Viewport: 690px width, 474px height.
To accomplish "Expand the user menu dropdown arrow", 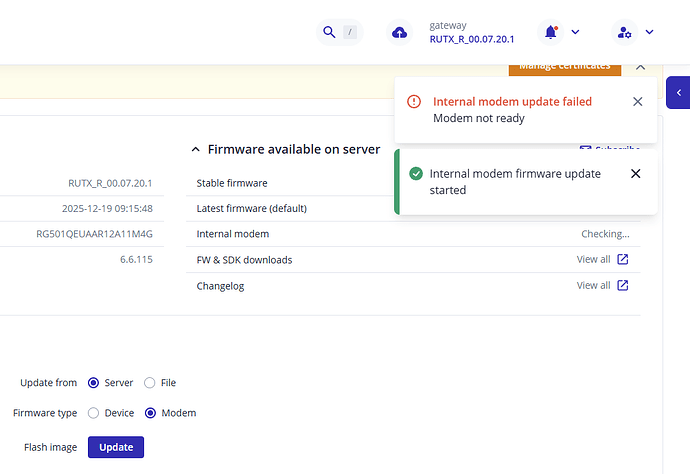I will point(649,33).
